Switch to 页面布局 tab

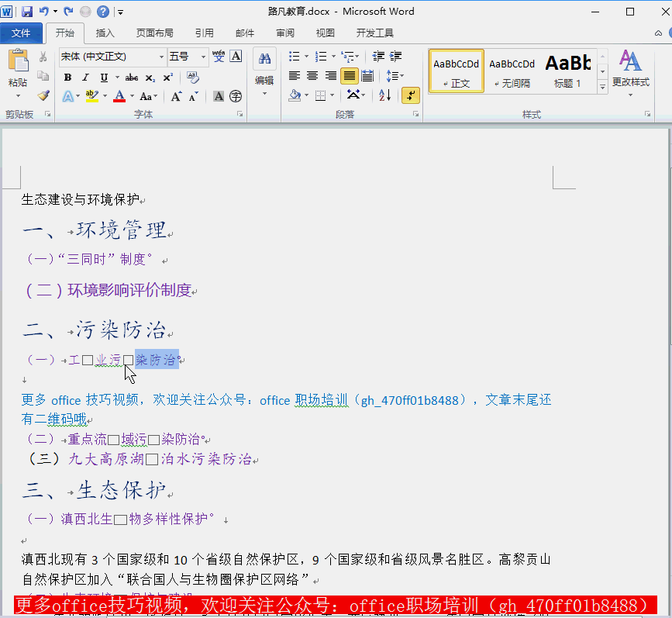(x=155, y=33)
